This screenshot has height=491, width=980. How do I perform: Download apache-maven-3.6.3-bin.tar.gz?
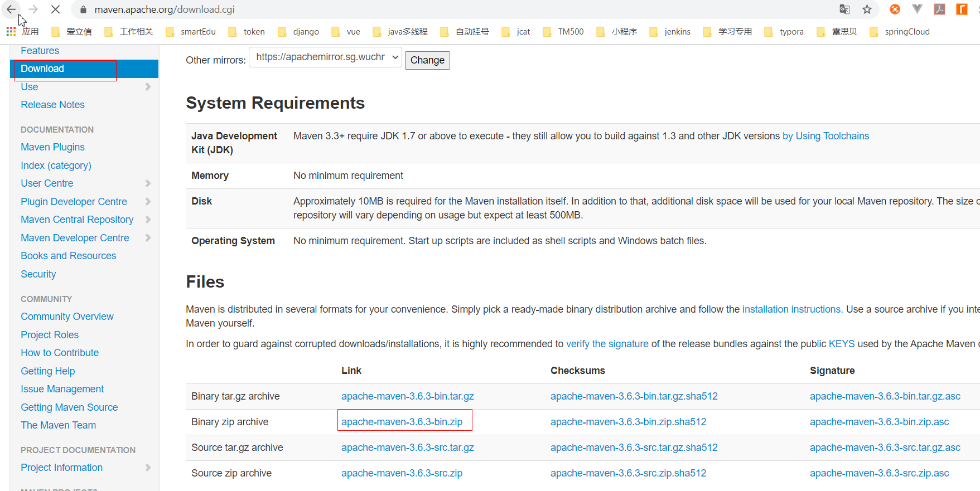[x=408, y=396]
